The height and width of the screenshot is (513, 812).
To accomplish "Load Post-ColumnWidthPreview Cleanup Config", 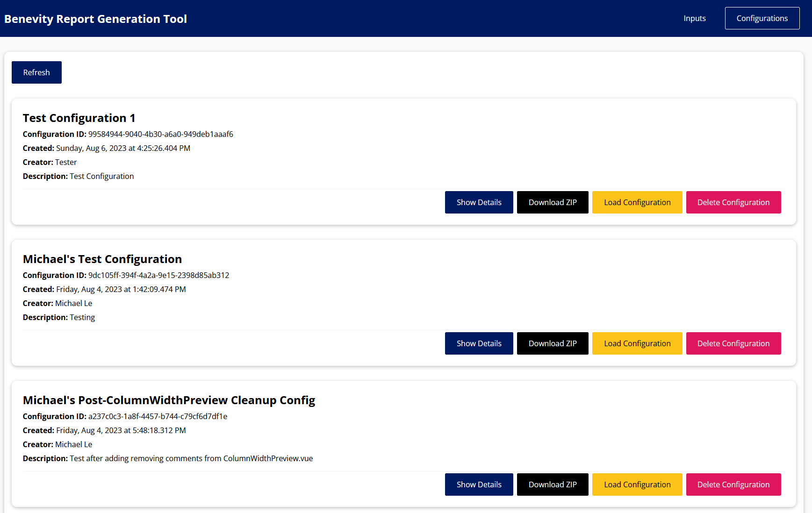I will [x=637, y=484].
